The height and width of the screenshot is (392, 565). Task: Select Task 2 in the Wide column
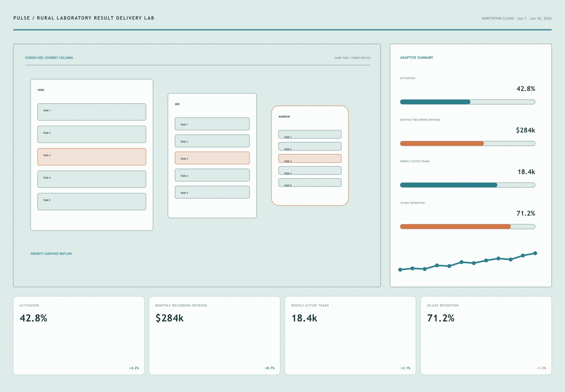pyautogui.click(x=92, y=134)
